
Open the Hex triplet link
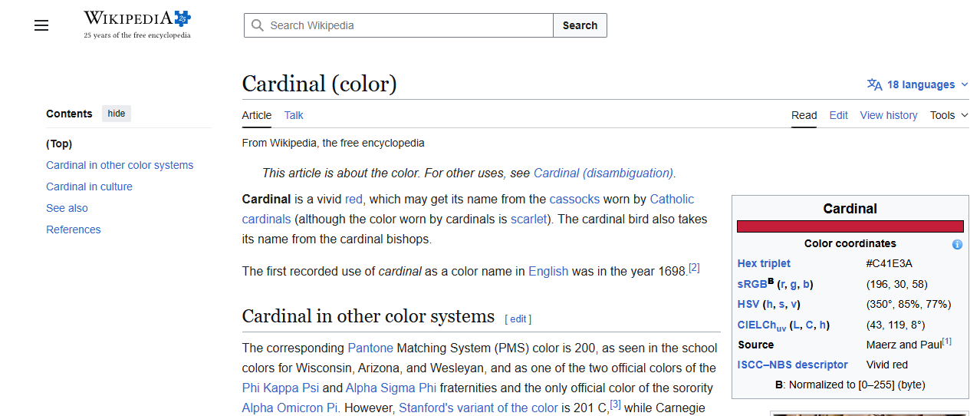coord(764,263)
